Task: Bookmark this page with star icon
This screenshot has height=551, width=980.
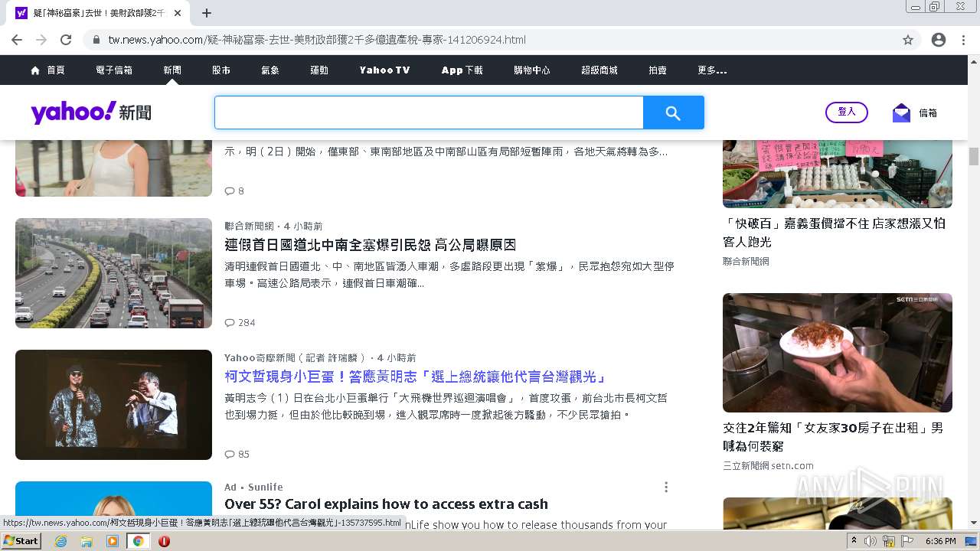Action: tap(908, 40)
